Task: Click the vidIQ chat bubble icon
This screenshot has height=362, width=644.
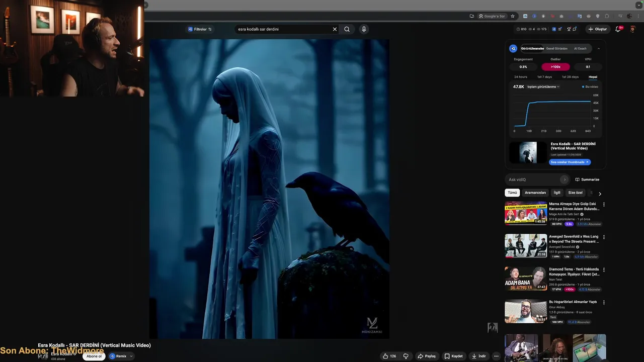Action: click(575, 29)
